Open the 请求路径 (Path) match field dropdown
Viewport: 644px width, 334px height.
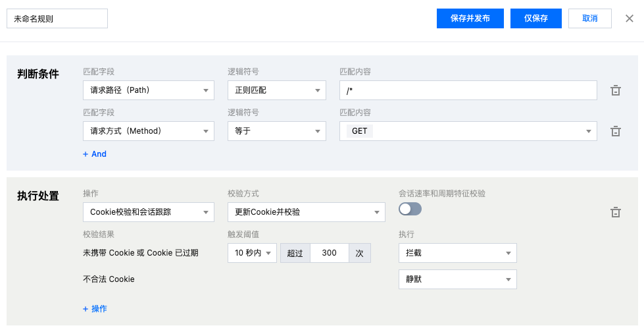coord(149,90)
